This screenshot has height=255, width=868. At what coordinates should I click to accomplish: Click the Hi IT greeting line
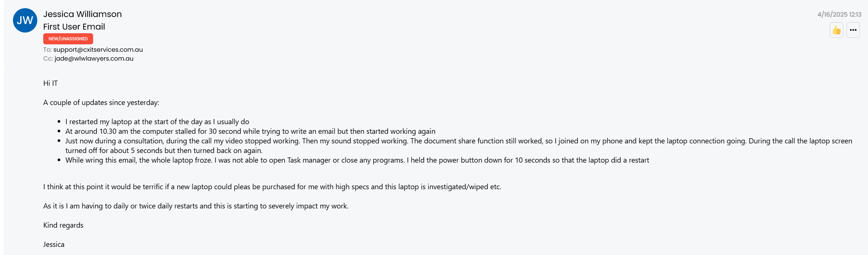[51, 83]
